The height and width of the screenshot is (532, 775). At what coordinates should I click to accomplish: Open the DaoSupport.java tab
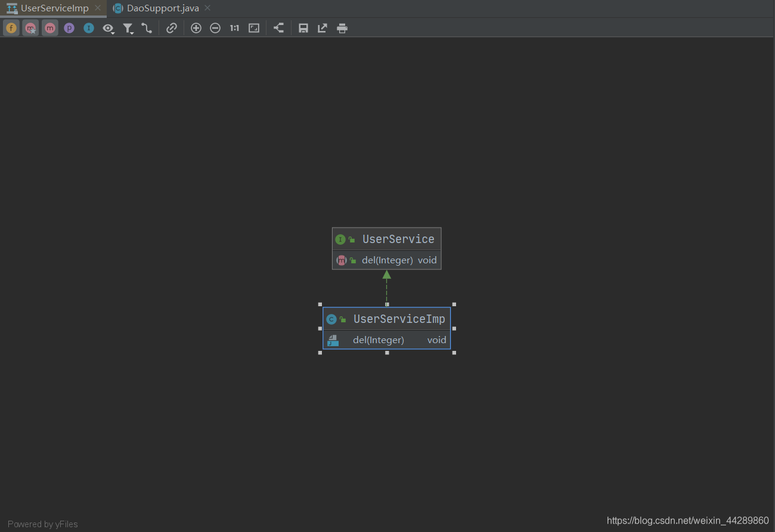[163, 8]
